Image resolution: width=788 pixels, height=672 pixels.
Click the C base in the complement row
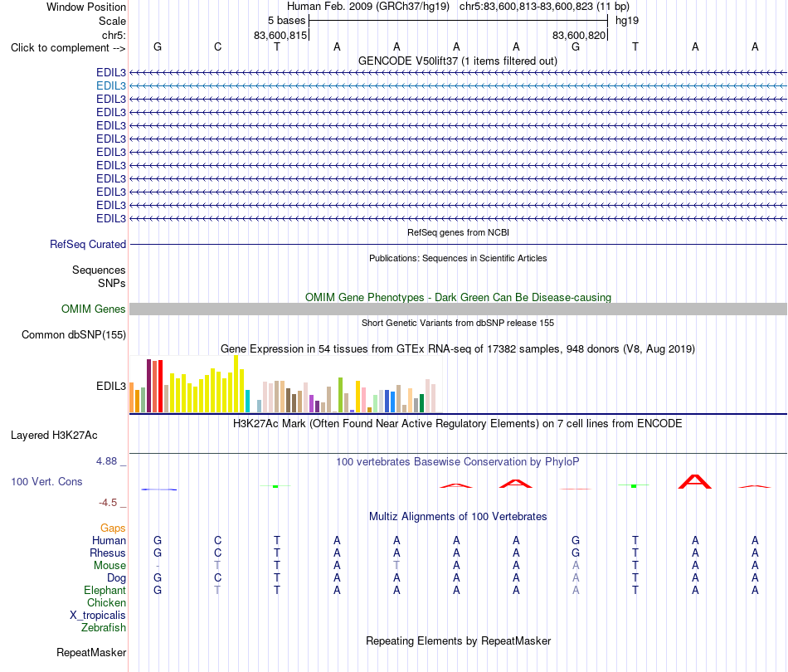pos(217,46)
